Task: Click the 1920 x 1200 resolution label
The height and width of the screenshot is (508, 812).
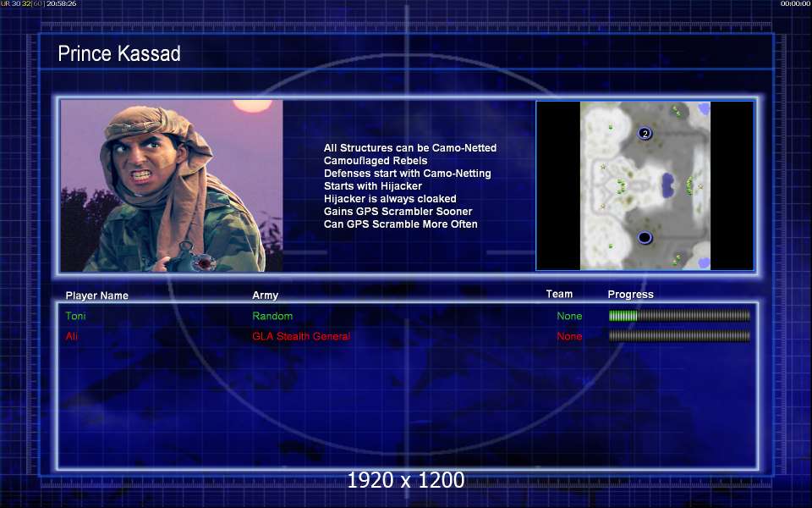Action: point(406,480)
